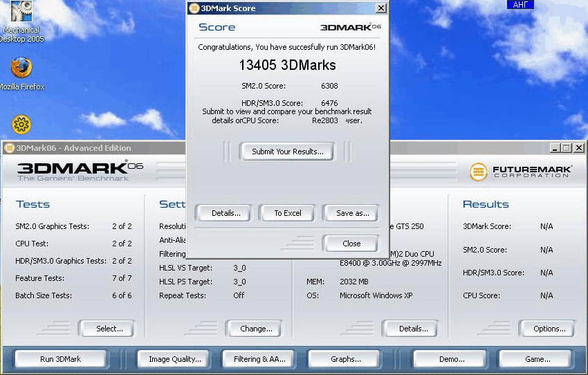Image resolution: width=588 pixels, height=375 pixels.
Task: Click the 3DMark06 main window title icon
Action: (10, 148)
